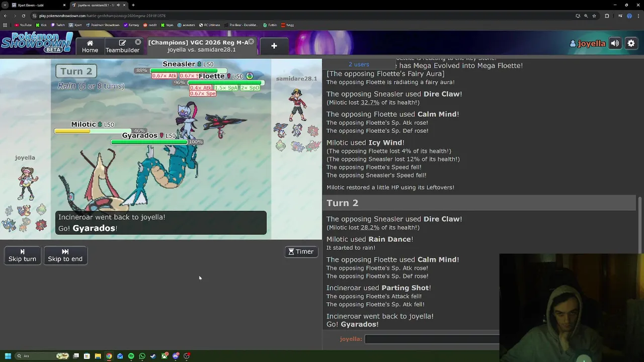Skip to the end of the battle
The height and width of the screenshot is (362, 644).
click(65, 255)
